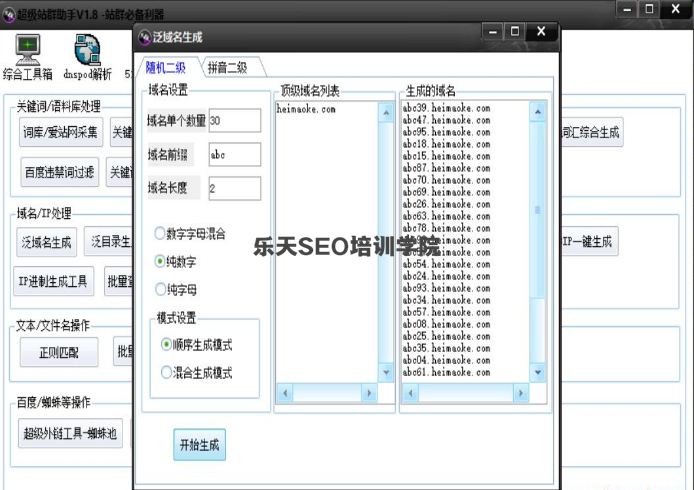694x490 pixels.
Task: Switch to the 随机二级 tab
Action: [166, 68]
